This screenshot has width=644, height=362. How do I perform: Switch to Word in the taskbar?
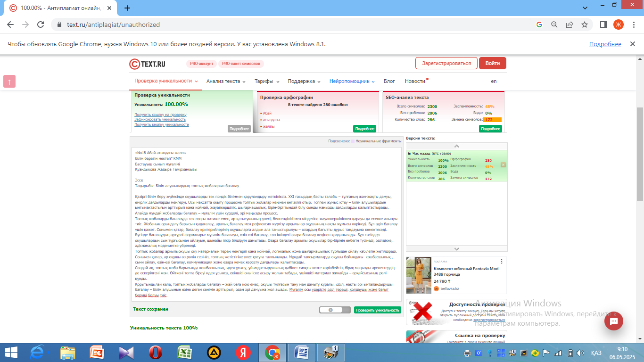click(x=301, y=353)
